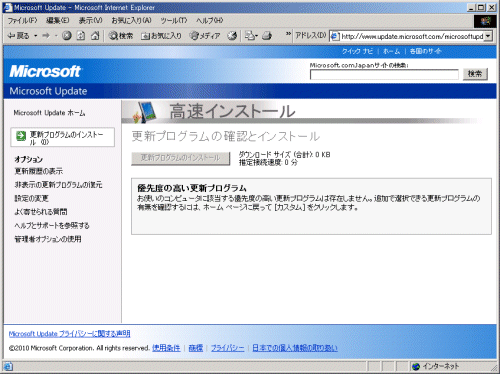Click the Mail icon in toolbar
The image size is (500, 374).
[251, 36]
